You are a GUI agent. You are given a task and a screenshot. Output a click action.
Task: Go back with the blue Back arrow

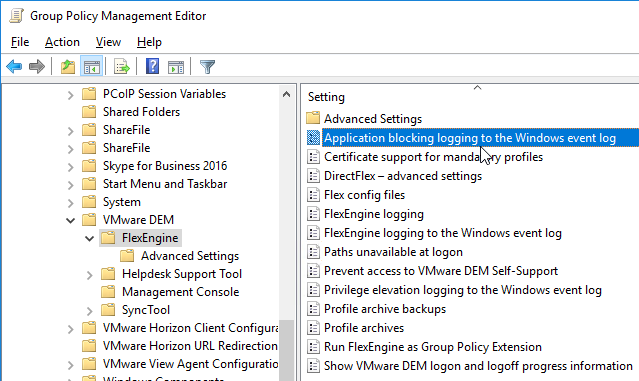coord(14,66)
